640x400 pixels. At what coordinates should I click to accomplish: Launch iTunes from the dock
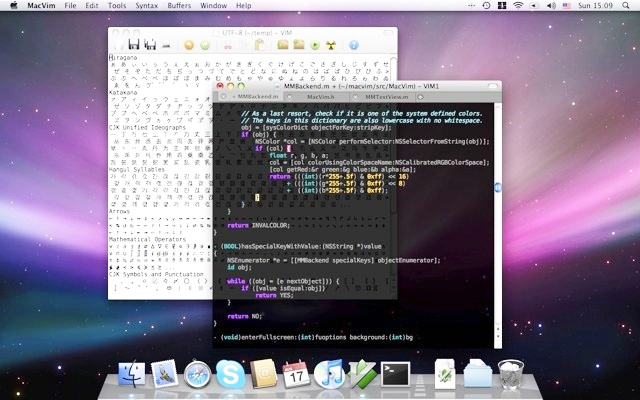[x=329, y=374]
